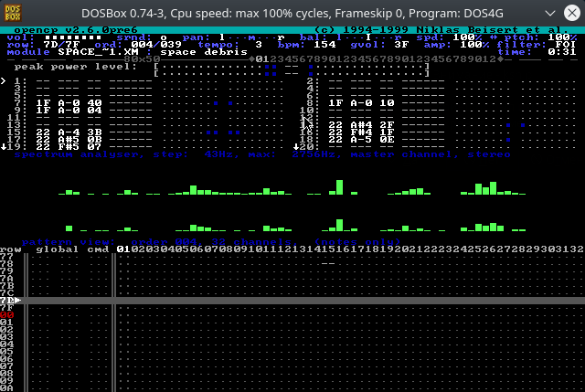Viewport: 585px width, 392px height.
Task: Close the DOSBox window
Action: click(572, 13)
